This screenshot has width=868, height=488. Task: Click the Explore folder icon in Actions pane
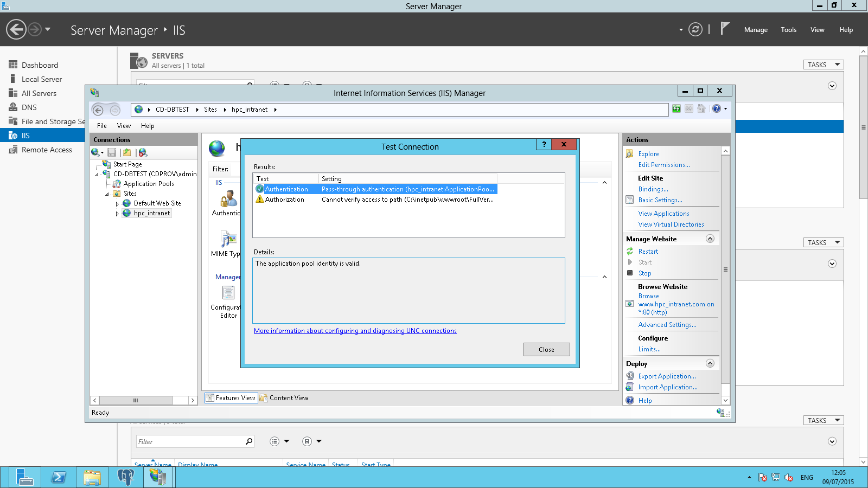(630, 154)
